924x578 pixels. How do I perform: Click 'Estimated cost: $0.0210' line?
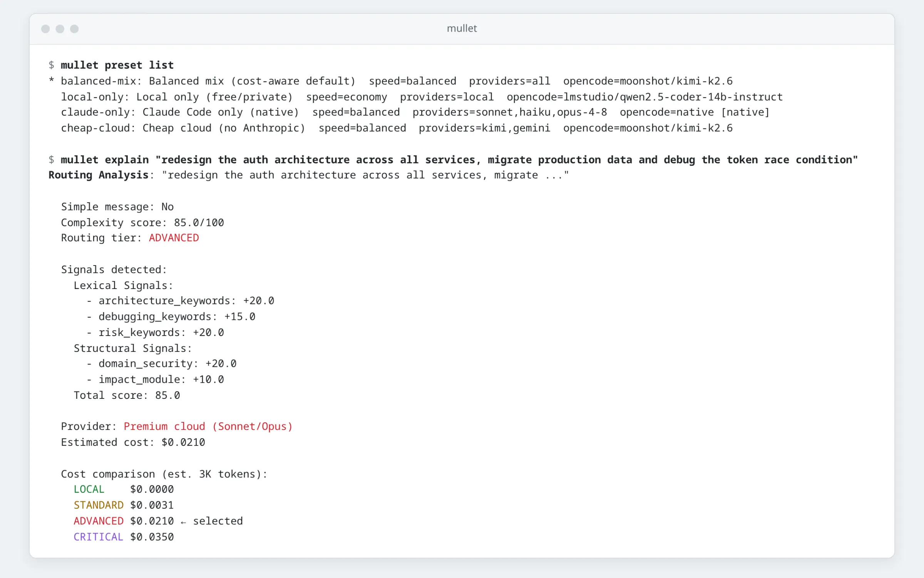pos(133,442)
